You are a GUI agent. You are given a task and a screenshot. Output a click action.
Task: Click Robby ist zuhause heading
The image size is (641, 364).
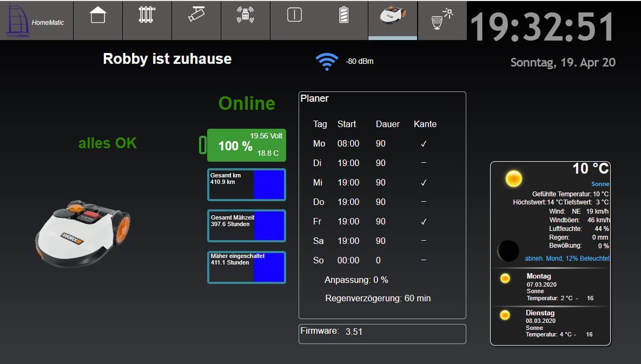click(167, 59)
